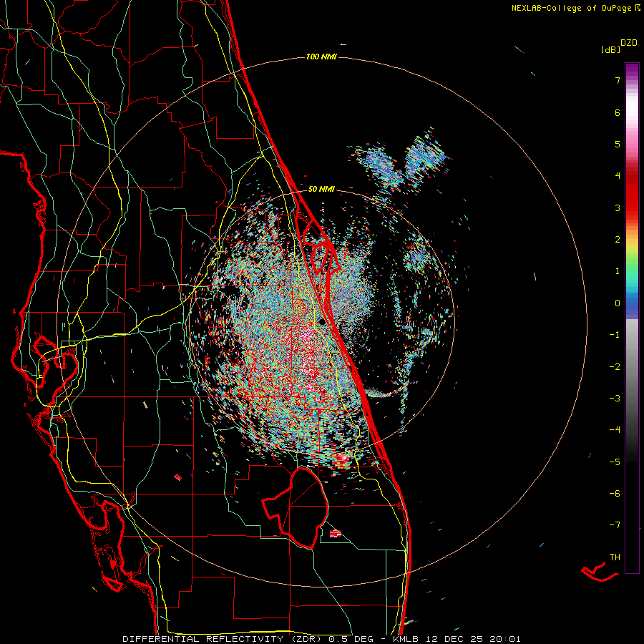Click the -2 value on color scale
Image resolution: width=644 pixels, height=644 pixels.
(x=615, y=366)
